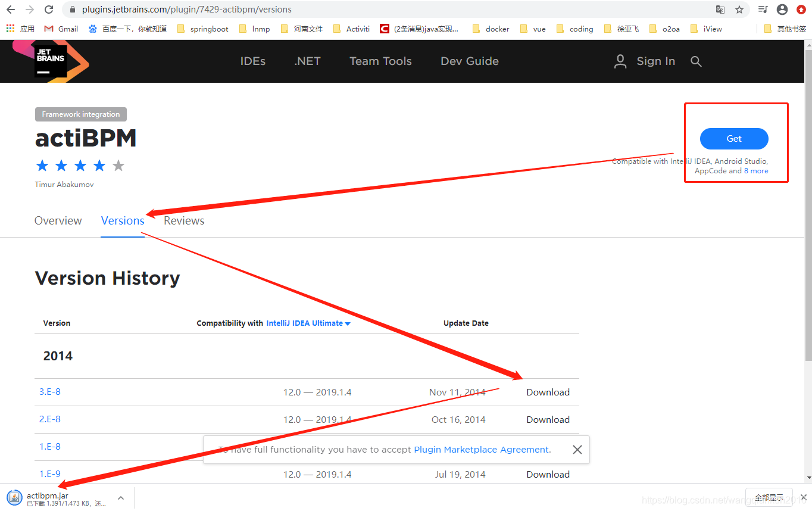Viewport: 812px width, 511px height.
Task: Select the Versions tab
Action: [123, 221]
